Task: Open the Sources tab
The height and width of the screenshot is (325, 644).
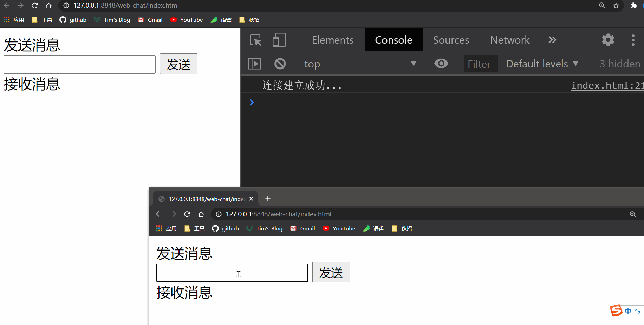Action: point(451,40)
